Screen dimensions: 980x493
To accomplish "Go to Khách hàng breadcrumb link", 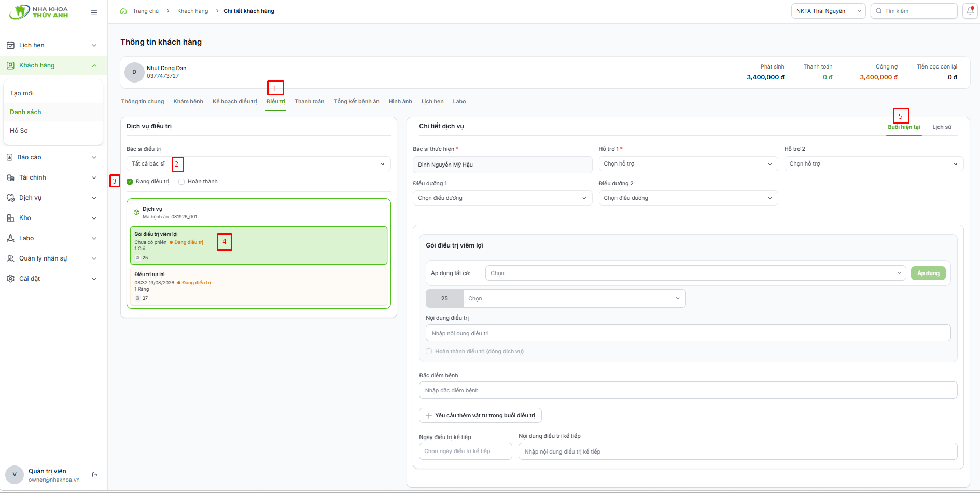I will tap(192, 11).
